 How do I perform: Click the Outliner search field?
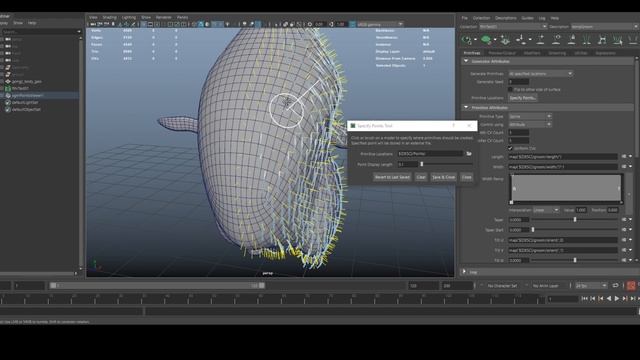tap(40, 31)
